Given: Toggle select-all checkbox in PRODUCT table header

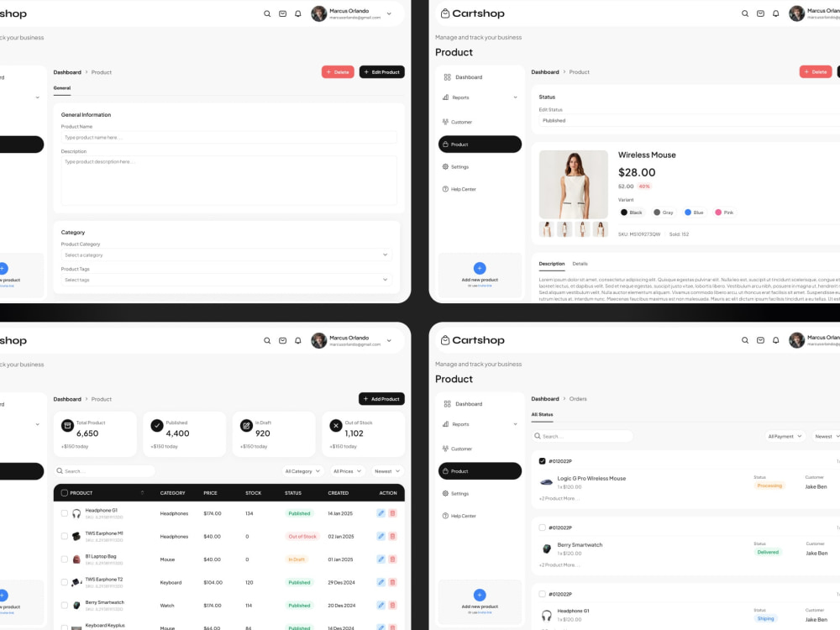Looking at the screenshot, I should click(65, 493).
